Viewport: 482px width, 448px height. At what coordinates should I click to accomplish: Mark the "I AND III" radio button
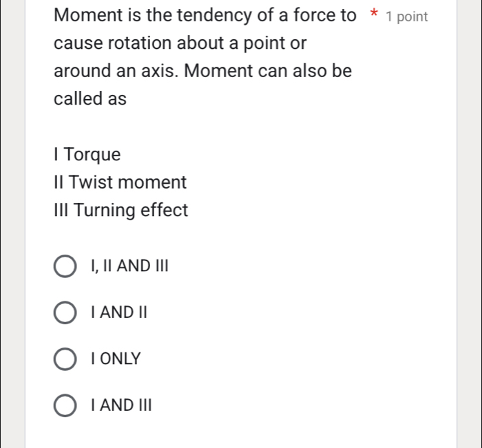[x=65, y=405]
